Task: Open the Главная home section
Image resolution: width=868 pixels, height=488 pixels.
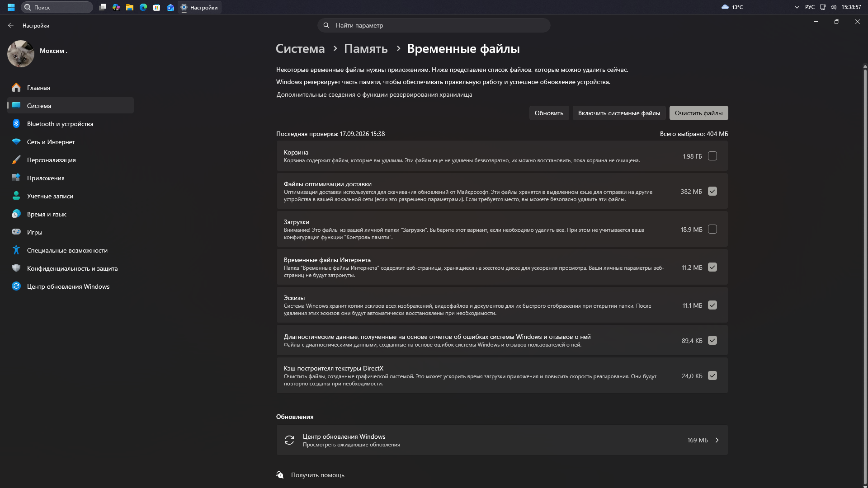Action: pyautogui.click(x=71, y=88)
